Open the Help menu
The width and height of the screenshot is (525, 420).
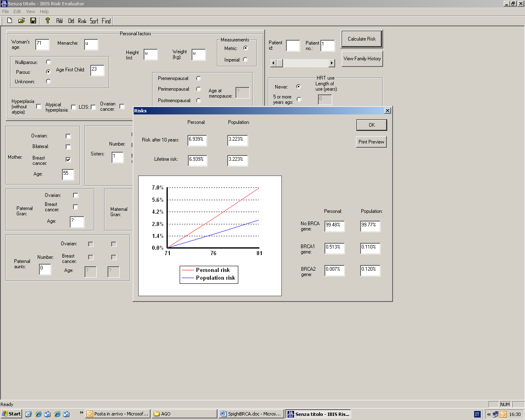coord(44,11)
